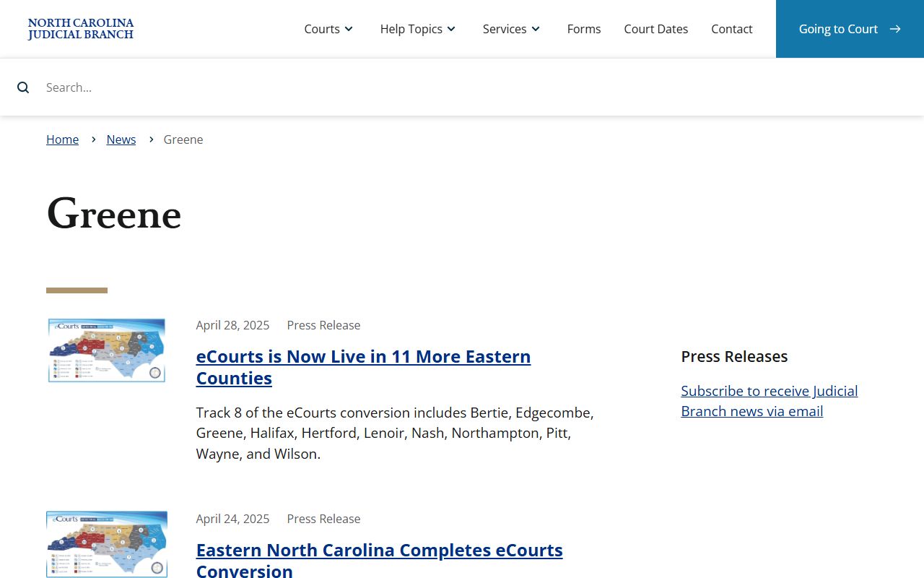The image size is (924, 578).
Task: Select the 'April 24, 2025' date text
Action: [232, 519]
